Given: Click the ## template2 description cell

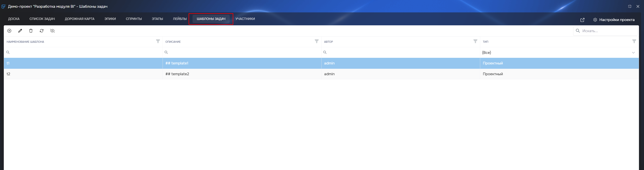Looking at the screenshot, I should (x=242, y=74).
